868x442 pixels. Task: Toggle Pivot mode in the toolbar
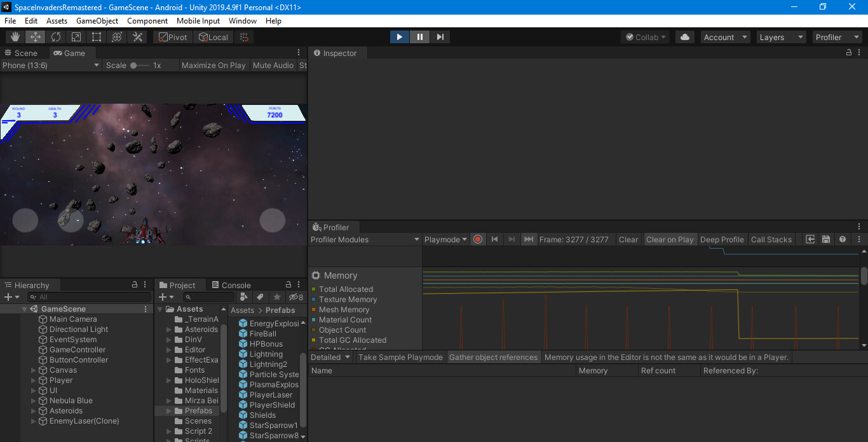pyautogui.click(x=172, y=36)
